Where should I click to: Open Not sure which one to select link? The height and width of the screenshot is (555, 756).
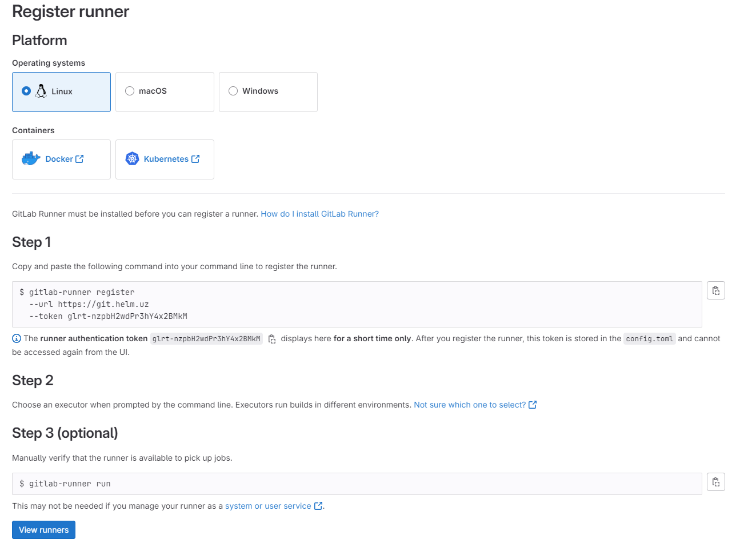(x=470, y=405)
